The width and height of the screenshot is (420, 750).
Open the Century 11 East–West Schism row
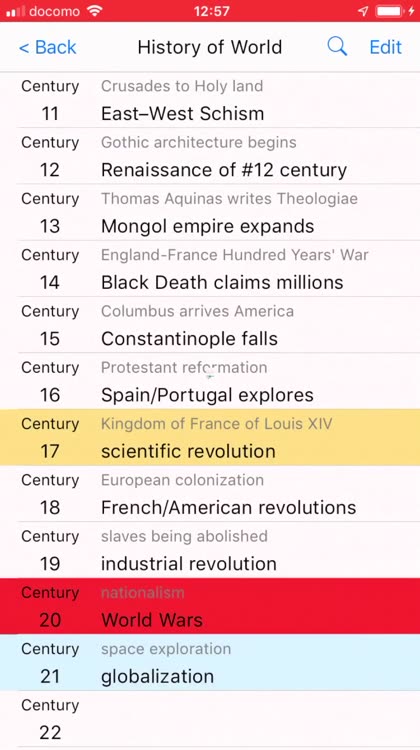[210, 100]
